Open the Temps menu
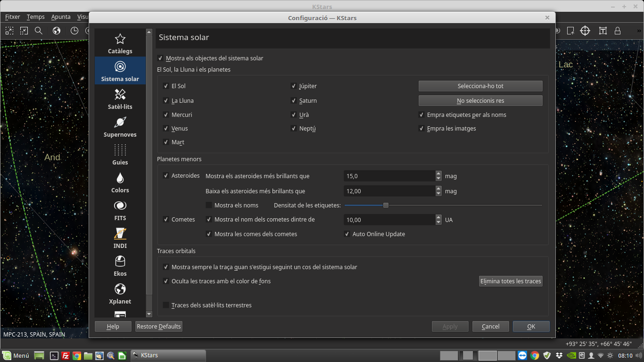Screen dimensions: 644x362 coord(35,17)
